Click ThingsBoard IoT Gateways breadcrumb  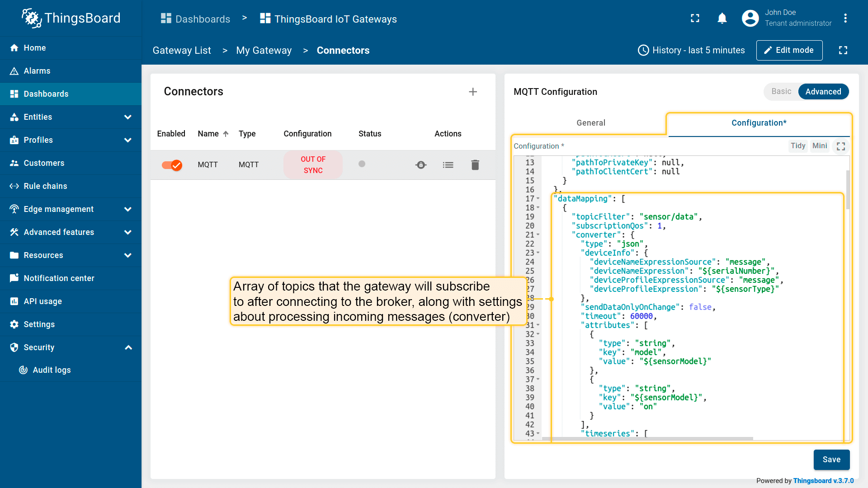[328, 19]
